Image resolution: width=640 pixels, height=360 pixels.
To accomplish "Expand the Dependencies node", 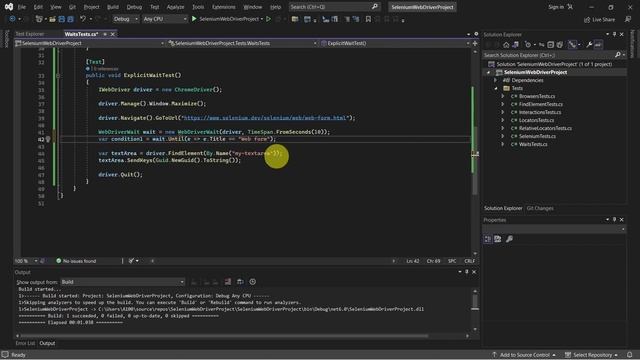I will coord(496,80).
